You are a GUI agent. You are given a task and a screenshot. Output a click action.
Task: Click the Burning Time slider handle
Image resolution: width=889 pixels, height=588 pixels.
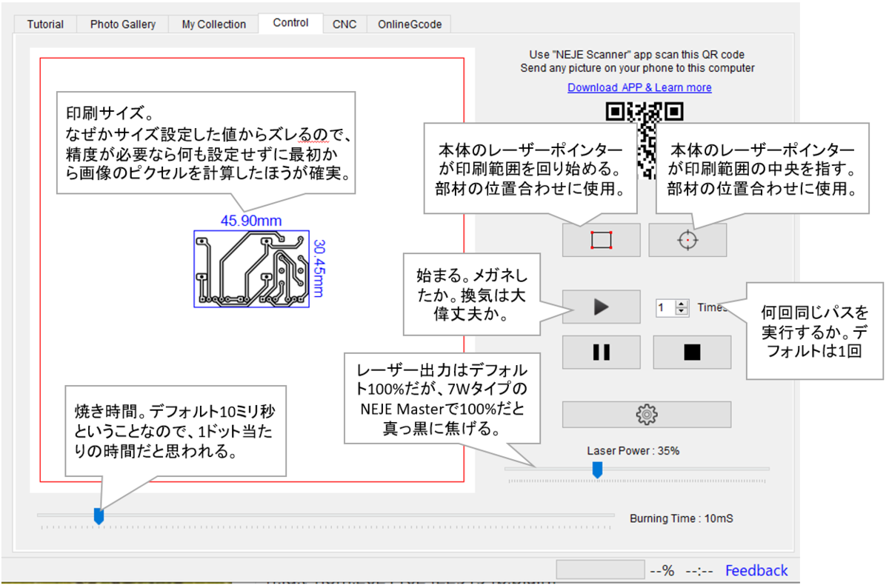99,515
